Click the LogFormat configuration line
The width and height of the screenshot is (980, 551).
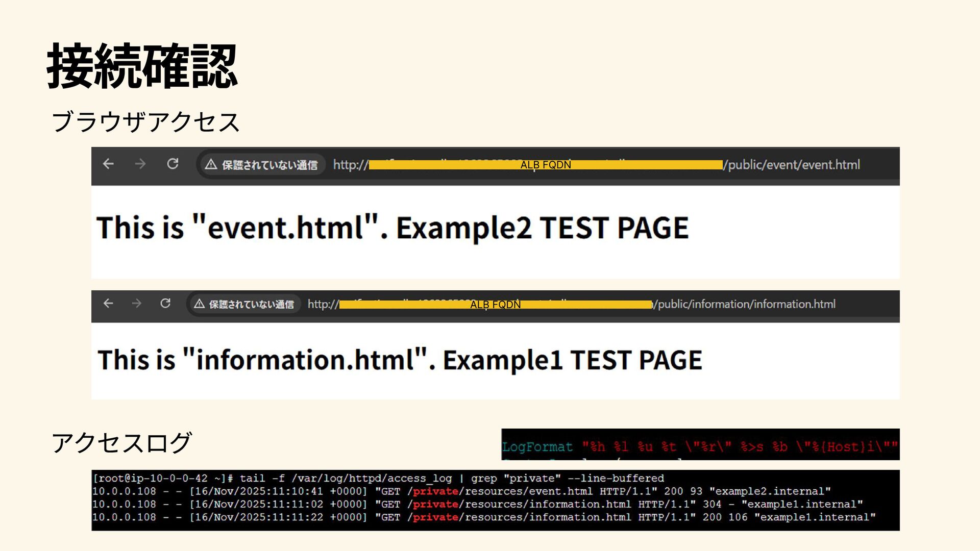(x=699, y=447)
